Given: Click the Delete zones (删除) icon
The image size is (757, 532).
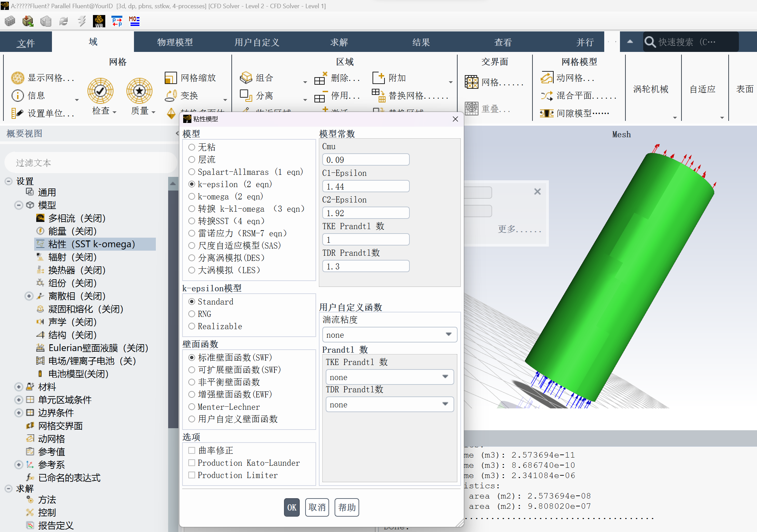Looking at the screenshot, I should tap(321, 78).
